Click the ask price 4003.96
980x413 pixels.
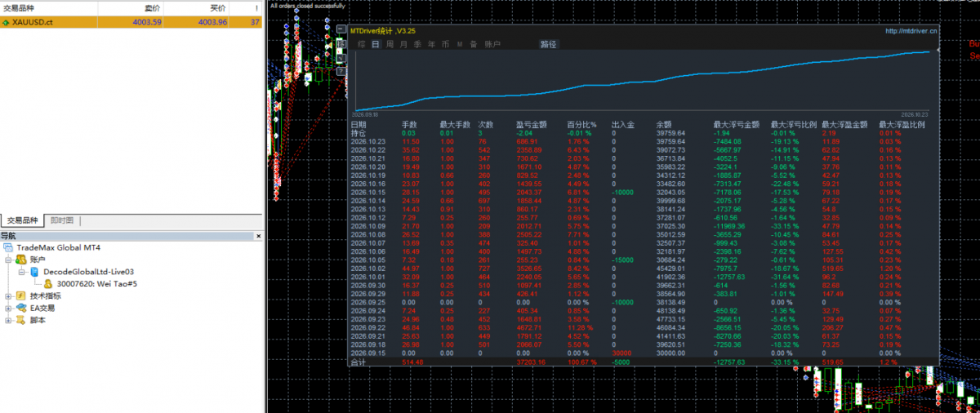(212, 22)
